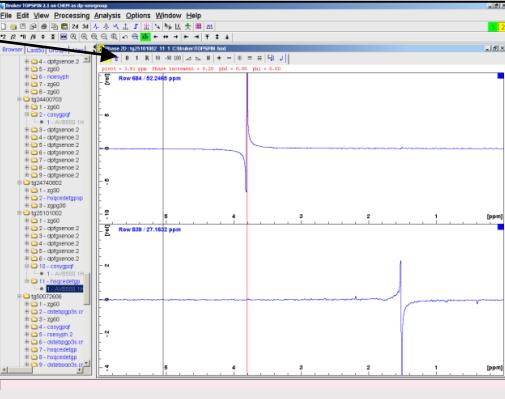Expand the 2 - hsqcedetgpsp experiment node

click(27, 198)
